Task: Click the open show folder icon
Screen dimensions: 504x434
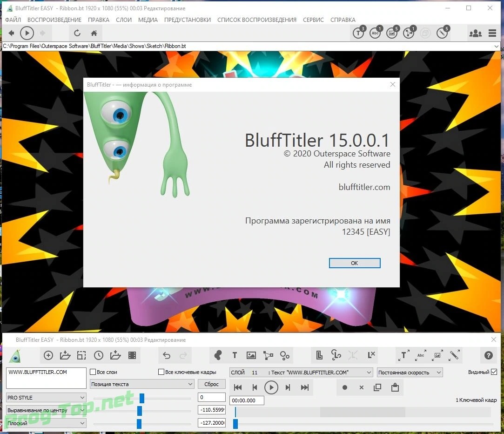Action: (x=65, y=355)
